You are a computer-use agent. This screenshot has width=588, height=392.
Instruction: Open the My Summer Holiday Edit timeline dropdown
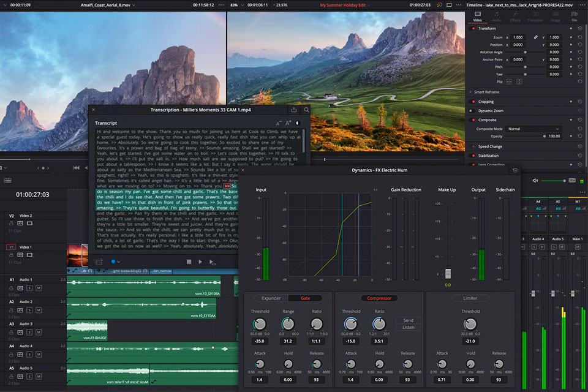click(369, 5)
